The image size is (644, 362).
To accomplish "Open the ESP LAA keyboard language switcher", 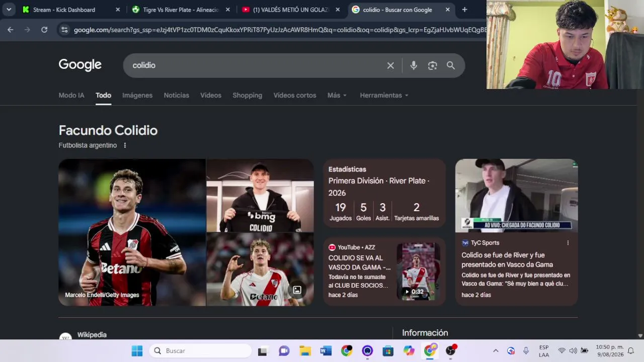I will point(544,351).
